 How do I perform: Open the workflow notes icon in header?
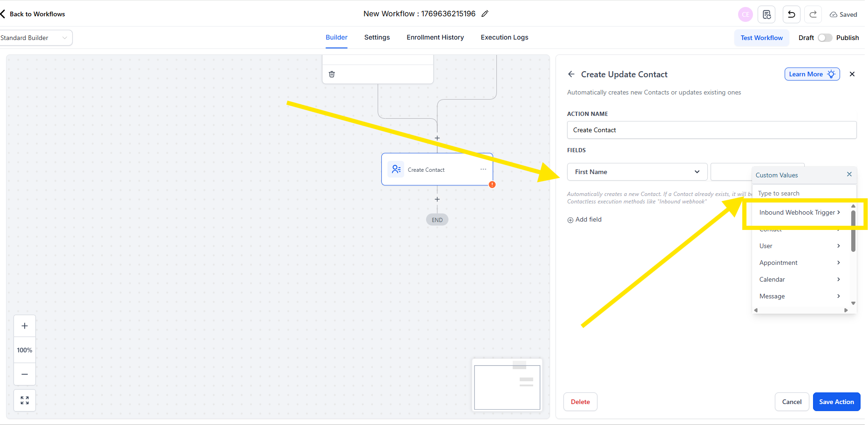766,14
